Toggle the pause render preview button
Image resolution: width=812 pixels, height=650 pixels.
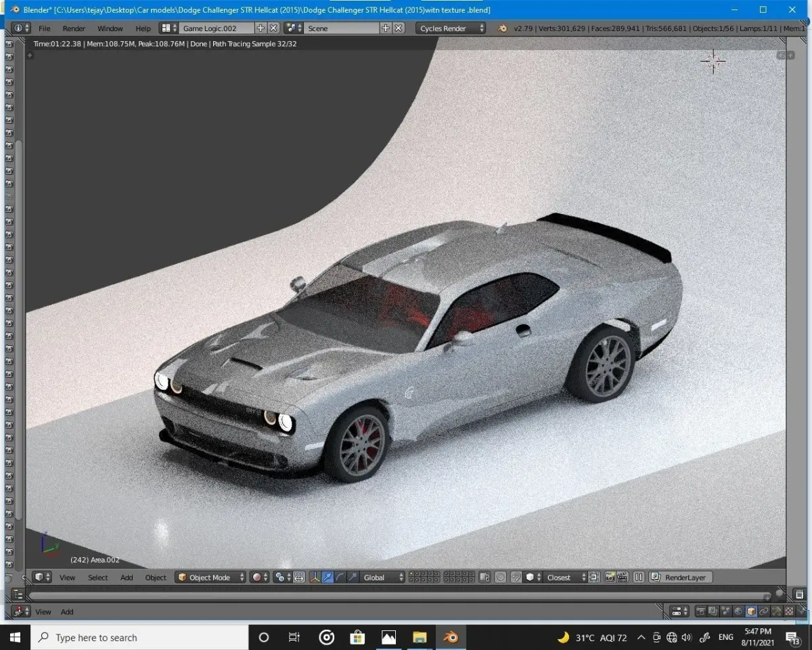[638, 578]
